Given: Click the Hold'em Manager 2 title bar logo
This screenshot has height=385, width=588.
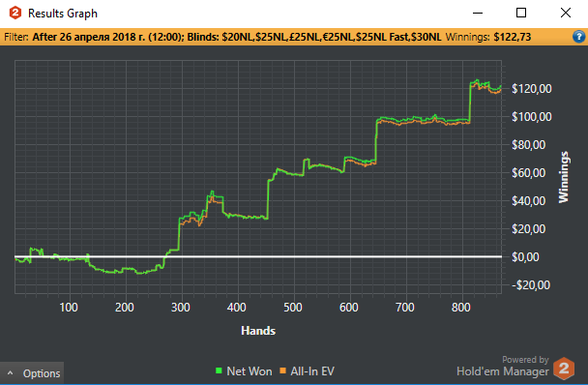Looking at the screenshot, I should (15, 14).
